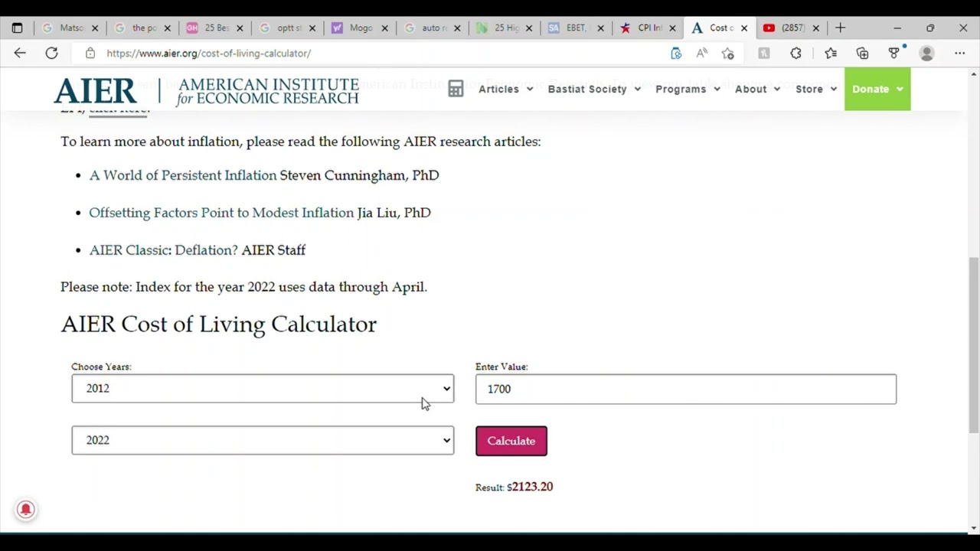
Task: Expand the About menu
Action: pyautogui.click(x=757, y=89)
